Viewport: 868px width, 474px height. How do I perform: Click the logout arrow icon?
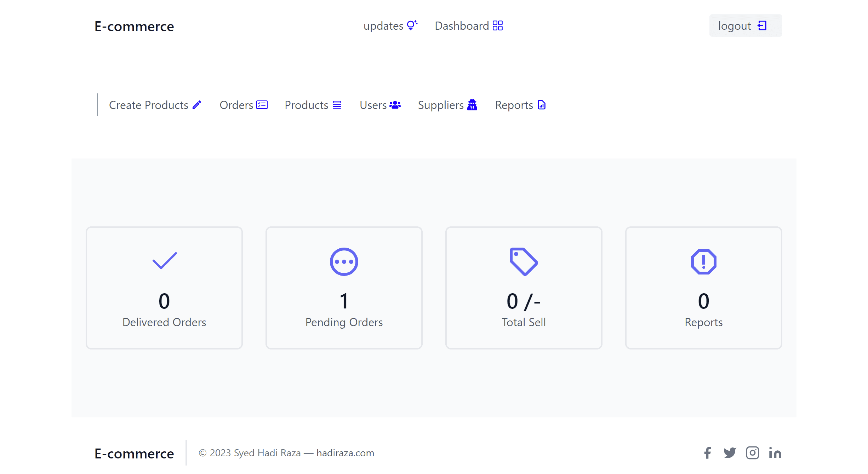coord(762,26)
